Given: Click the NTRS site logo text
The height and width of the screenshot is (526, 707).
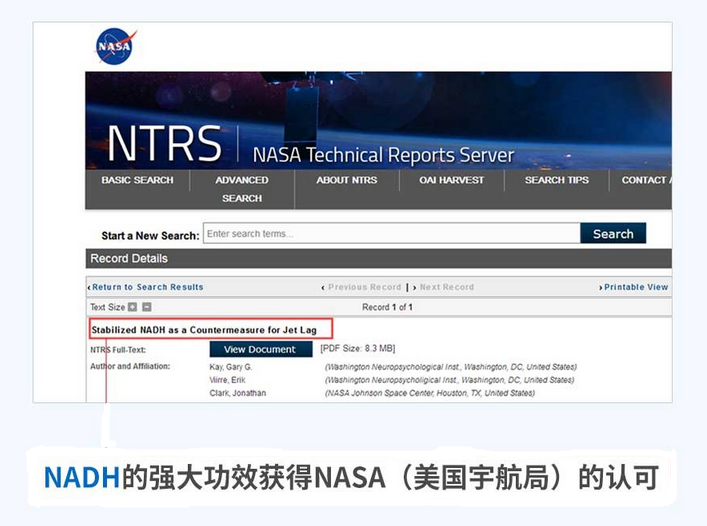Looking at the screenshot, I should [164, 144].
